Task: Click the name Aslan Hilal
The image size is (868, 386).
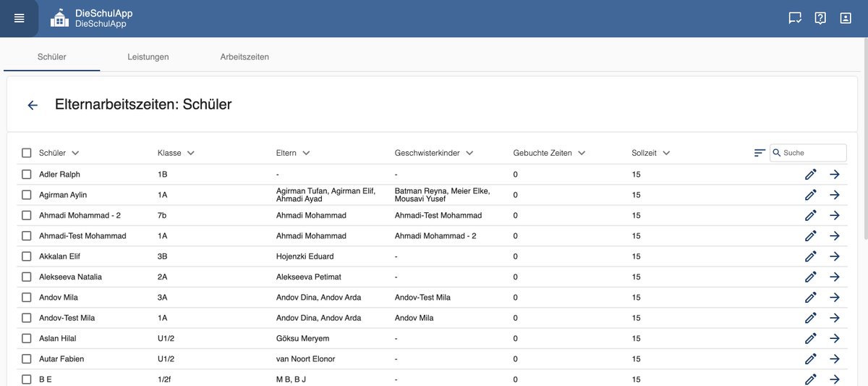Action: (x=57, y=338)
